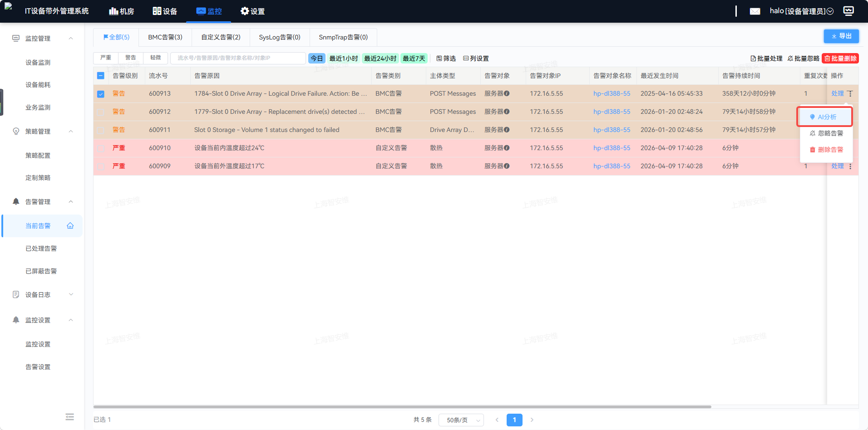Expand the 设备日志 sidebar group
The image size is (868, 430).
click(x=42, y=295)
